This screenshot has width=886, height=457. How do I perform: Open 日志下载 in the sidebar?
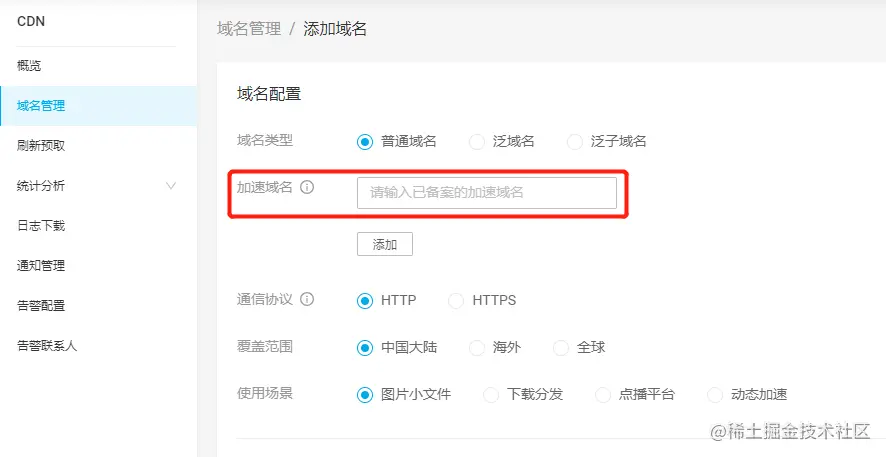pyautogui.click(x=98, y=226)
